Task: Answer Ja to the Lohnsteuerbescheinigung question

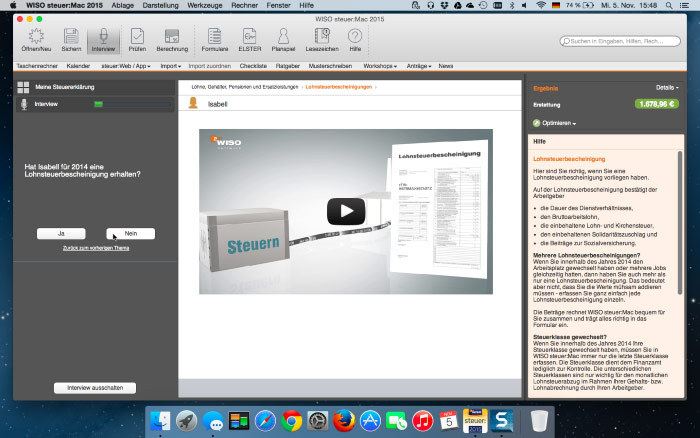Action: point(61,234)
